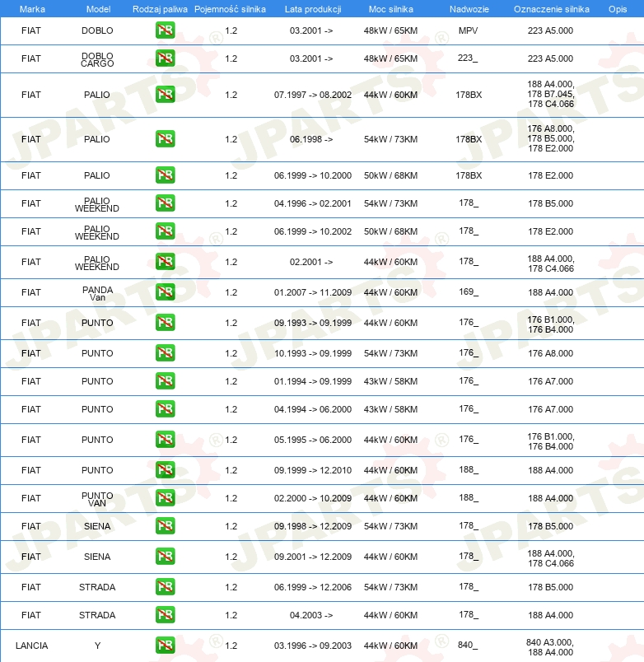
Task: Click the petrol fuel icon in the DOBLO MPV row
Action: click(x=165, y=30)
